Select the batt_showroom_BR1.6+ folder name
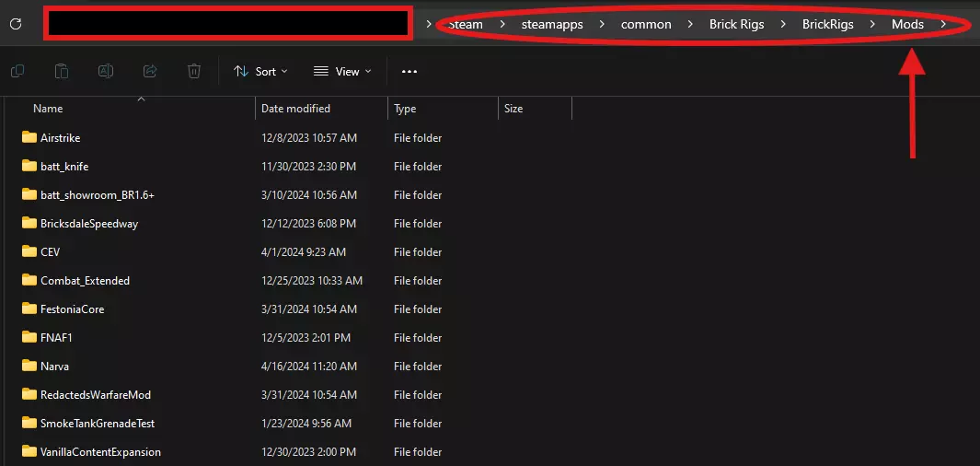Image resolution: width=980 pixels, height=466 pixels. coord(97,195)
